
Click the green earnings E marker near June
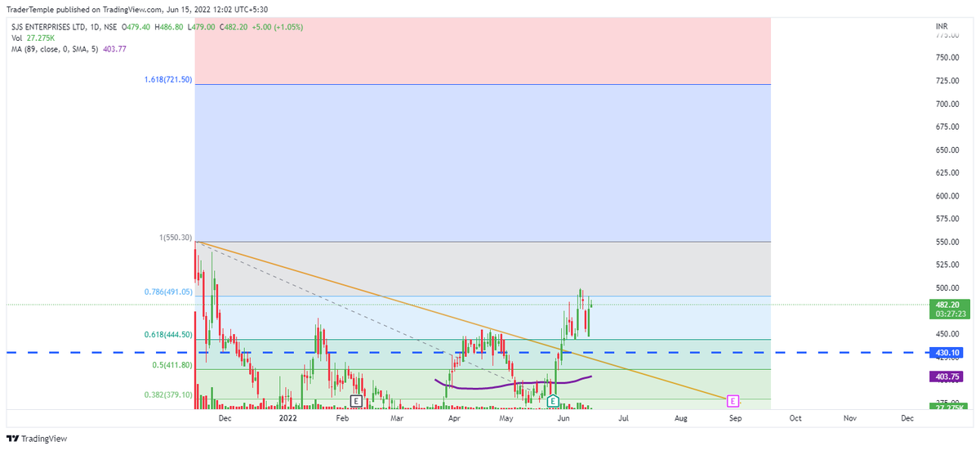pos(553,401)
